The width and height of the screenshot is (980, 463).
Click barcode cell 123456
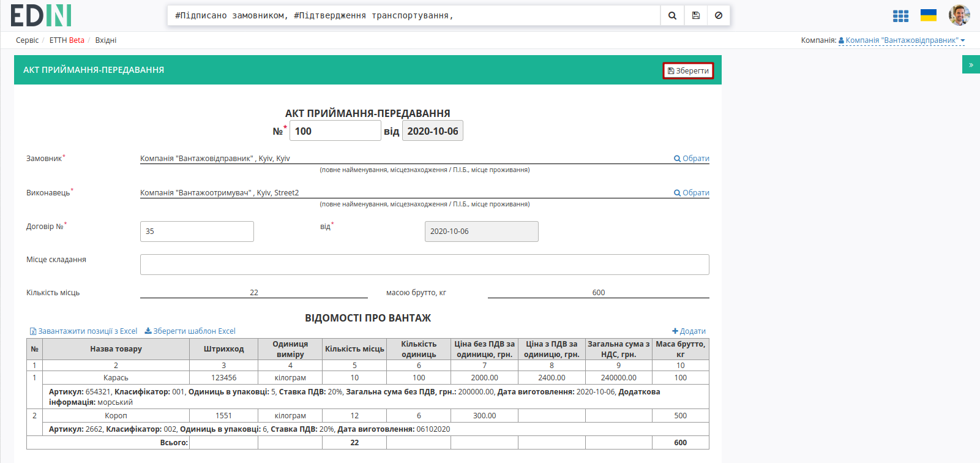point(224,378)
